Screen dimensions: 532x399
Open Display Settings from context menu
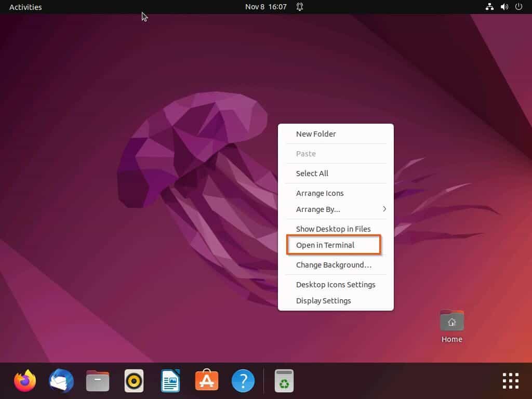click(x=336, y=301)
